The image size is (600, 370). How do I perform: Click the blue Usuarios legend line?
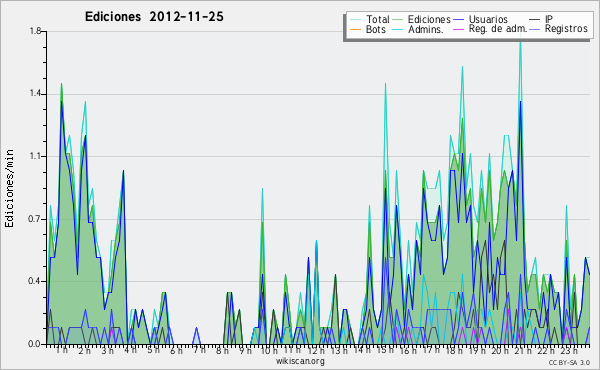[x=458, y=20]
